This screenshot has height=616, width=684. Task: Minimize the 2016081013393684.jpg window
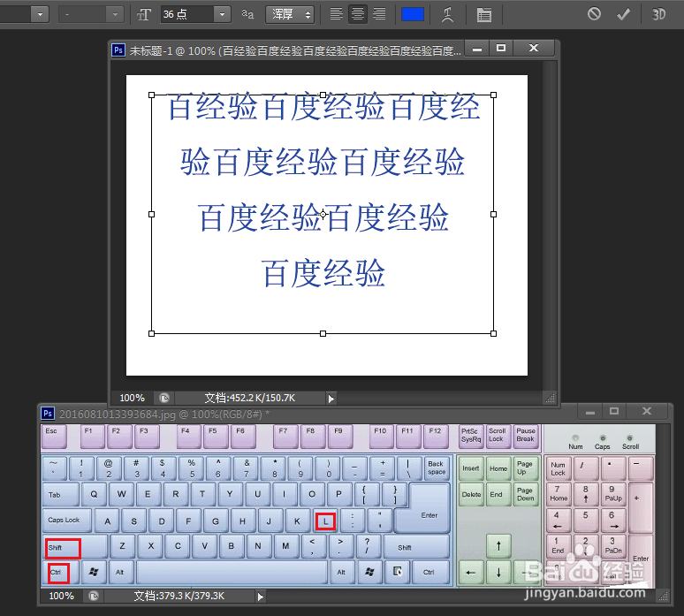[590, 411]
